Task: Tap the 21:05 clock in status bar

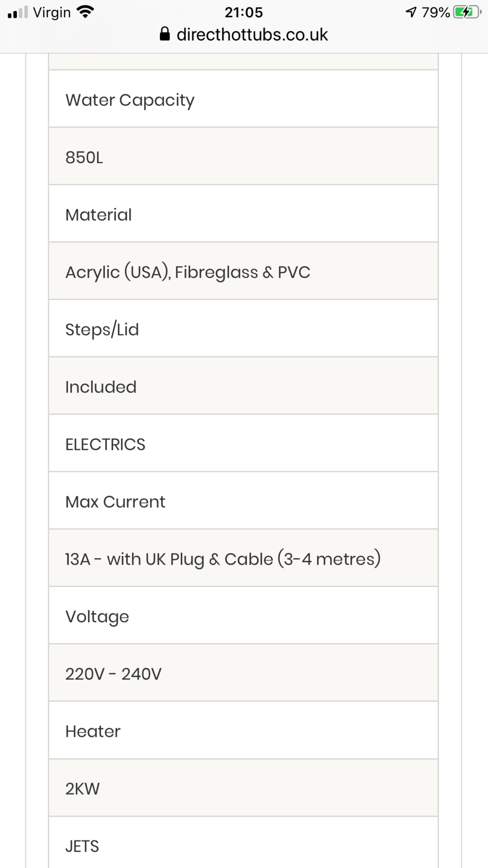Action: click(243, 12)
